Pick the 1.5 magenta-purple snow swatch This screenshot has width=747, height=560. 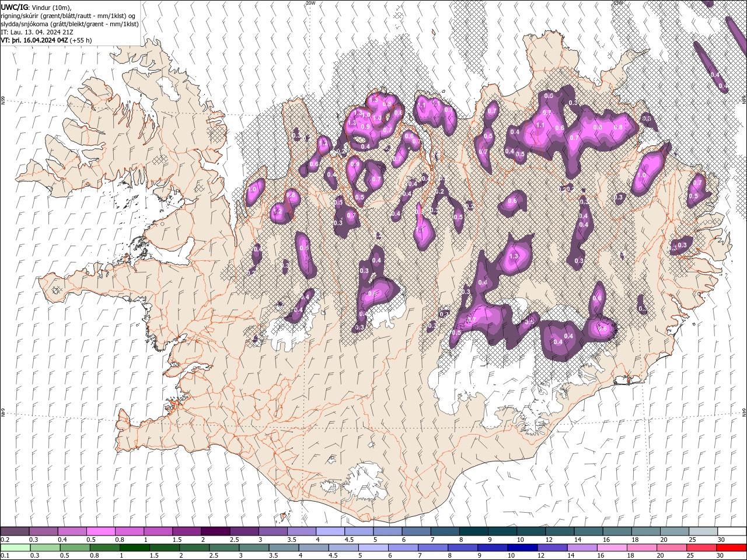click(186, 531)
